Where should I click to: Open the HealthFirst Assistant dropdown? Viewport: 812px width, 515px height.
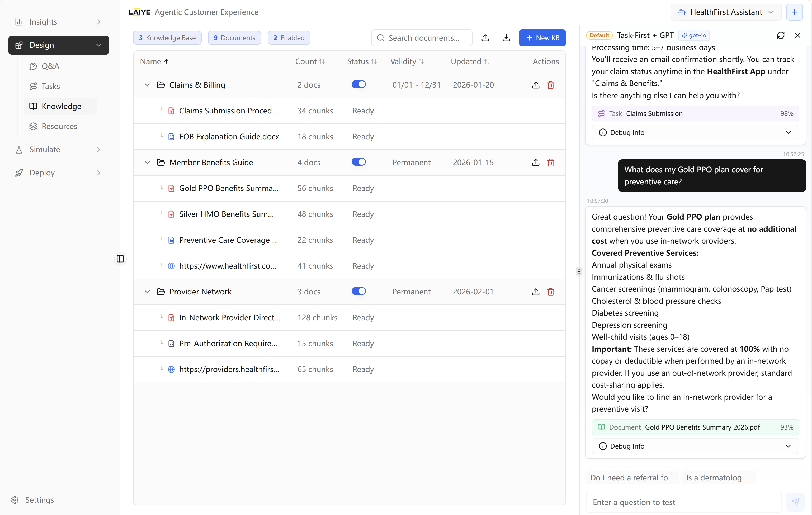pos(726,12)
